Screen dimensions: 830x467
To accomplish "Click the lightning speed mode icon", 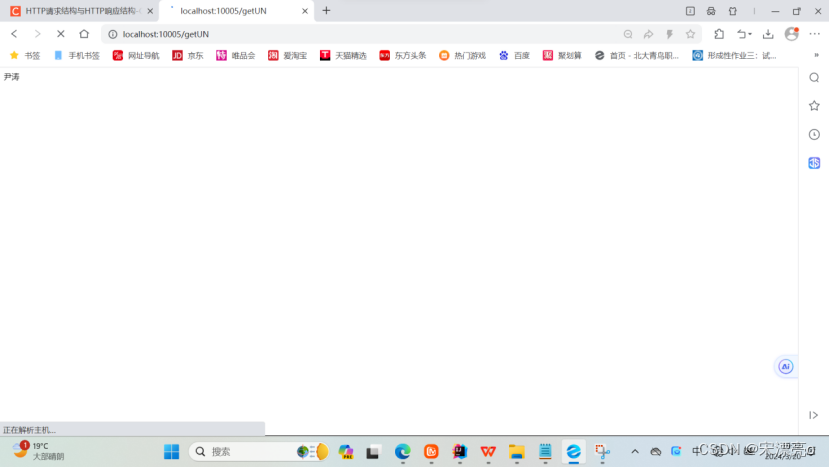I will point(670,34).
